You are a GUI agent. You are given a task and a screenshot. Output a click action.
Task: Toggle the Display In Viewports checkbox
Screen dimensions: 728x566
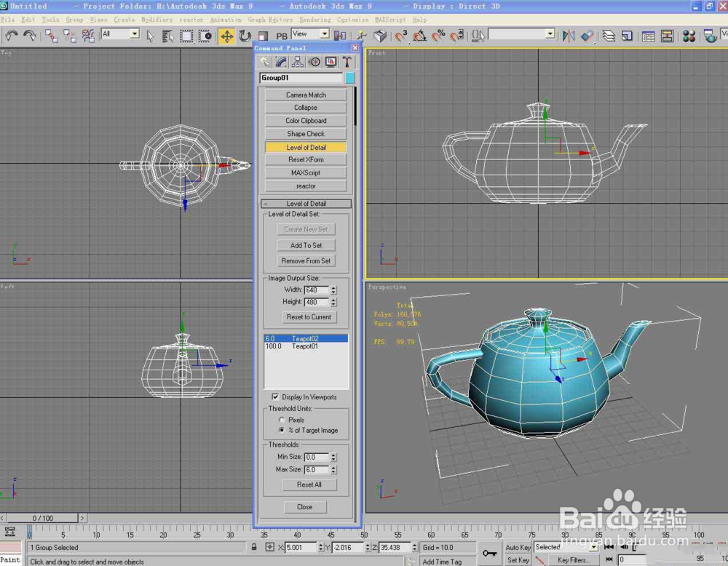[275, 397]
